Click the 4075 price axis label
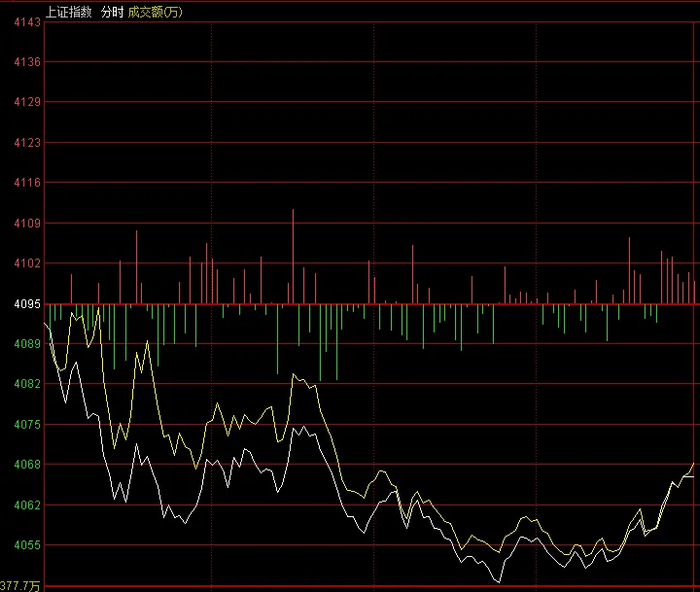The width and height of the screenshot is (700, 592). (27, 425)
